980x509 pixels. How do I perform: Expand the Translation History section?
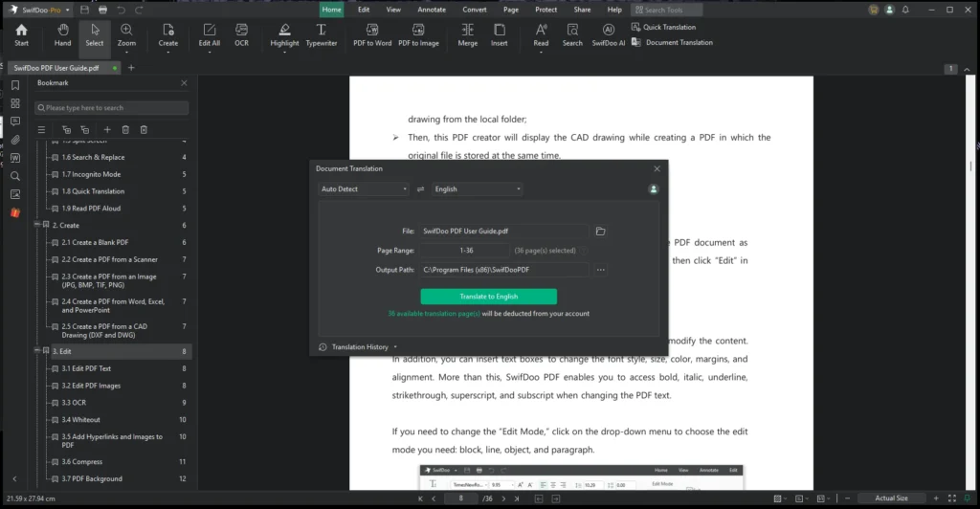coord(358,347)
